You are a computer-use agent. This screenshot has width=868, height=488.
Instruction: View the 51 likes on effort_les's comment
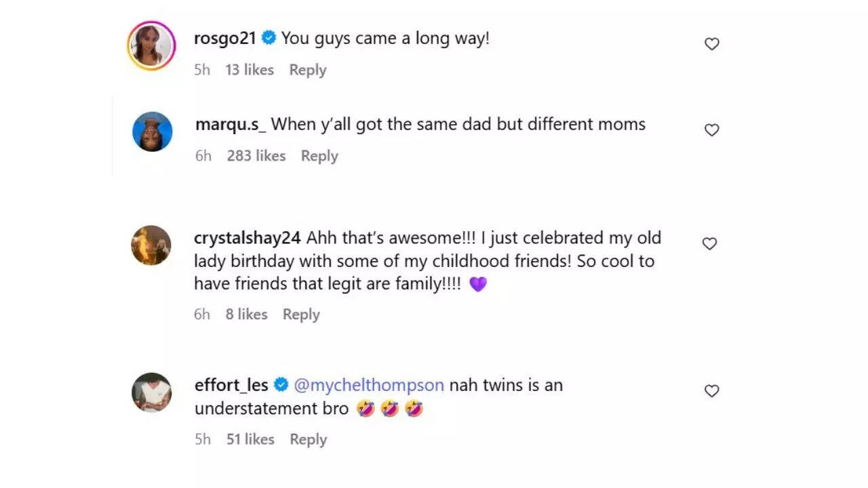tap(250, 439)
